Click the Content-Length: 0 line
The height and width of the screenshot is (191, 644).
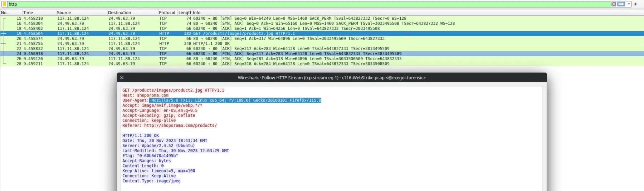[x=143, y=166]
